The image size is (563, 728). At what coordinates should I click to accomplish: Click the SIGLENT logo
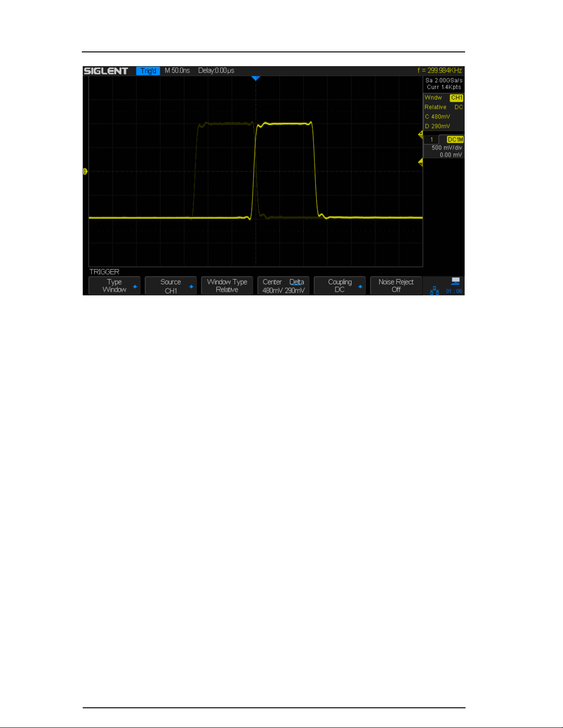tap(106, 71)
